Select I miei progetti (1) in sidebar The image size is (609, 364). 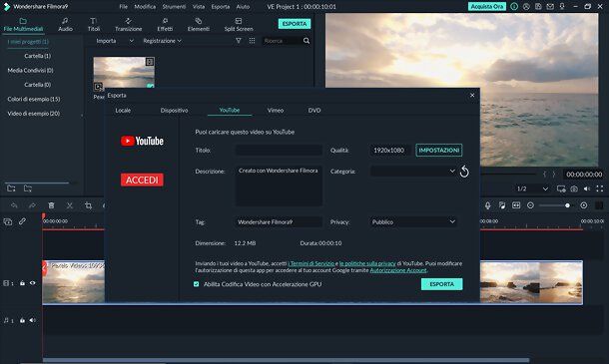(x=28, y=42)
